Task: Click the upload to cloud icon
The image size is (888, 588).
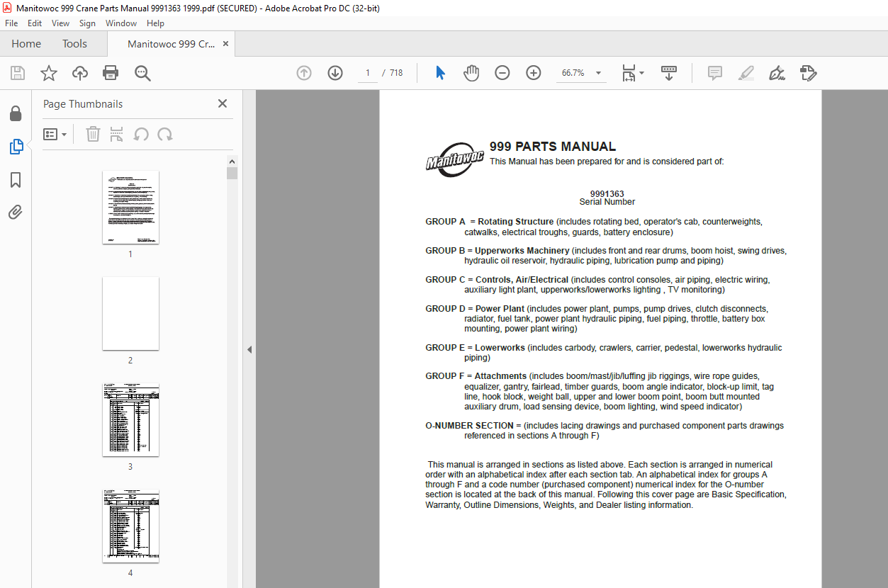Action: pos(80,73)
